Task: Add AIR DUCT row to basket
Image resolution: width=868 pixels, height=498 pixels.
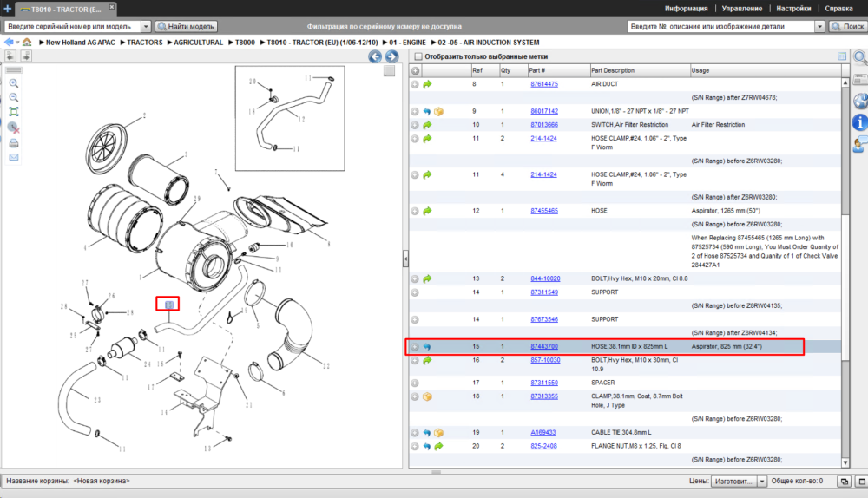Action: click(x=415, y=84)
